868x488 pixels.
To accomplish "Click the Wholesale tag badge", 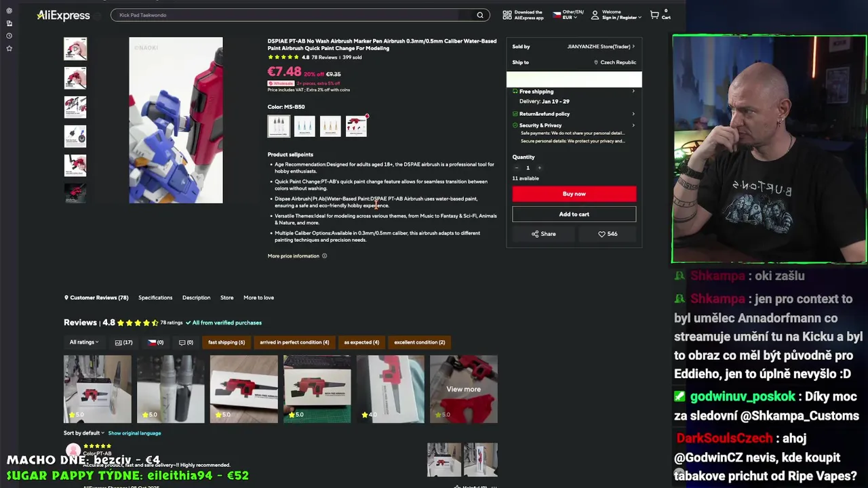I will pos(281,83).
